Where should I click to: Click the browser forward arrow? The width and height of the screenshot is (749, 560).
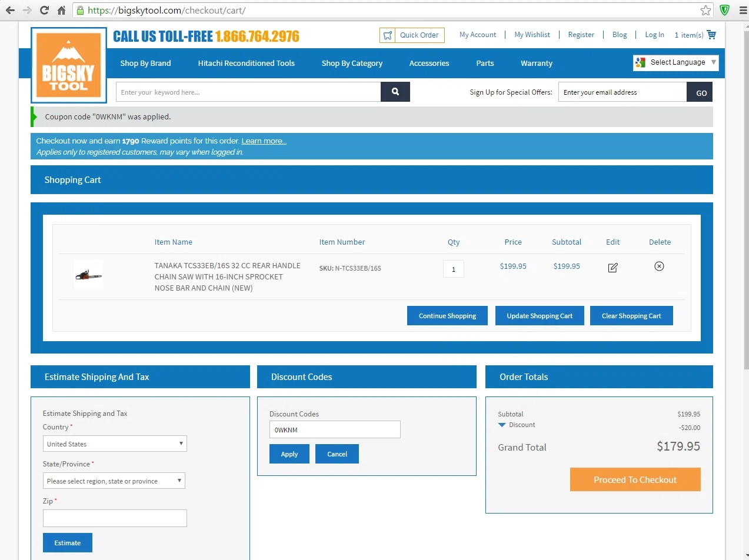point(27,11)
